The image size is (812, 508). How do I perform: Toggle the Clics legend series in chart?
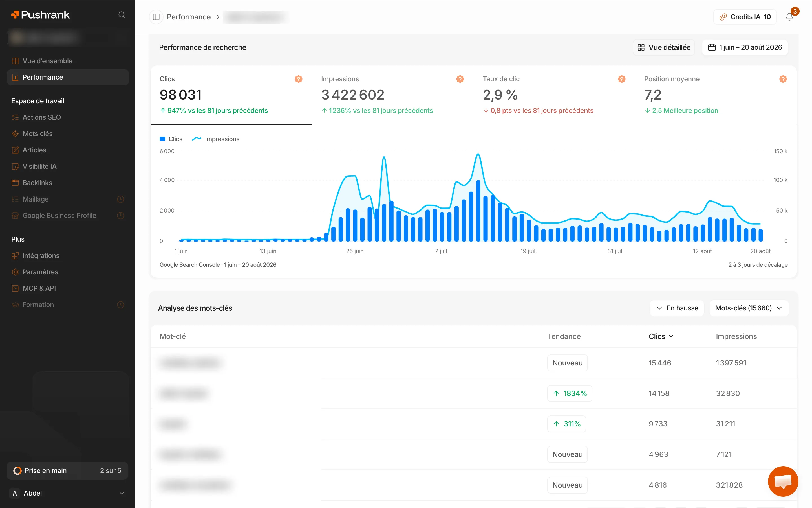(171, 139)
